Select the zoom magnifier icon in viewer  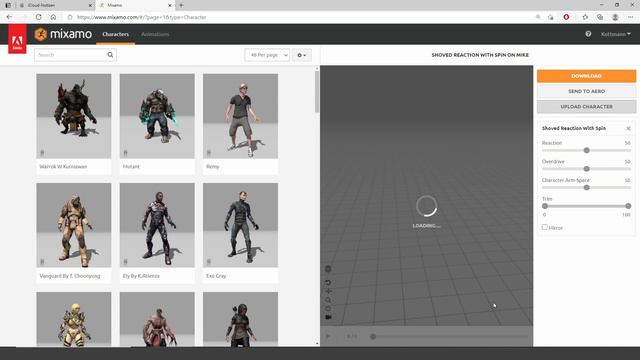pos(328,300)
